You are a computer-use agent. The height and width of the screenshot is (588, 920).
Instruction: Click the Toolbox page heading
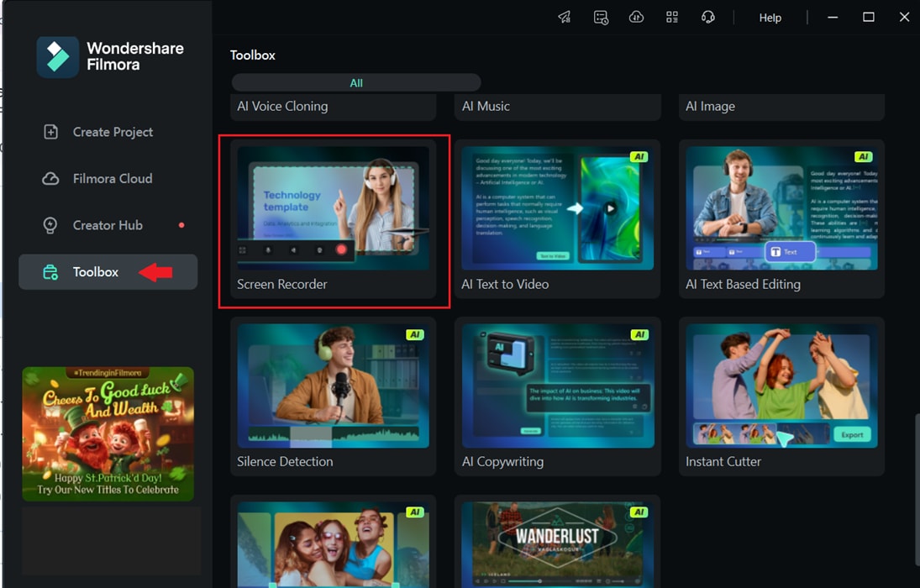pos(252,55)
